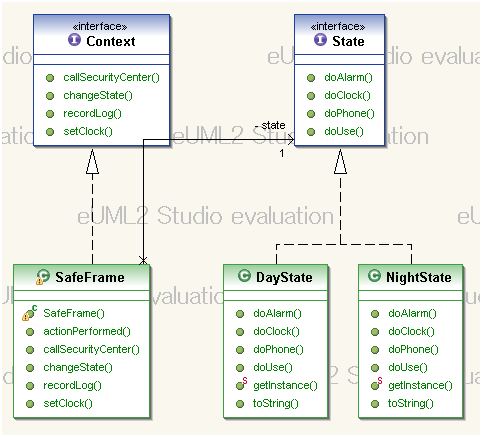This screenshot has width=482, height=437.
Task: Click the green dot beside State doUse()
Action: coord(311,132)
